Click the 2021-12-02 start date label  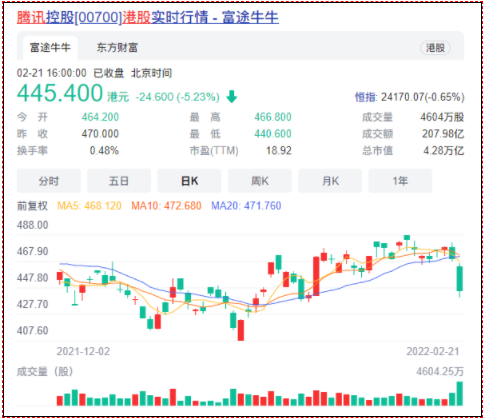tap(83, 352)
